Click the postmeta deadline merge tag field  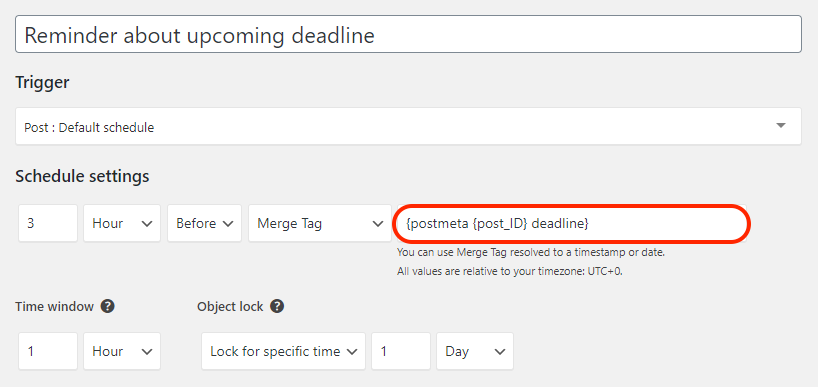571,223
